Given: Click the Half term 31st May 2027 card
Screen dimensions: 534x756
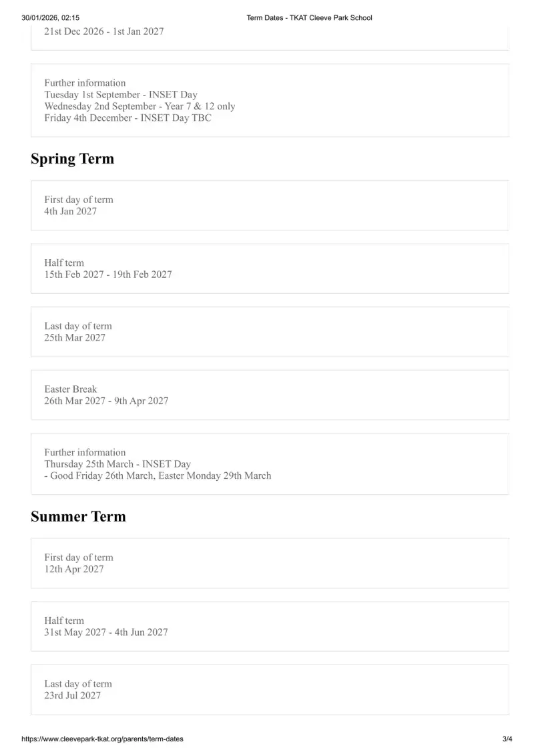Looking at the screenshot, I should point(270,626).
